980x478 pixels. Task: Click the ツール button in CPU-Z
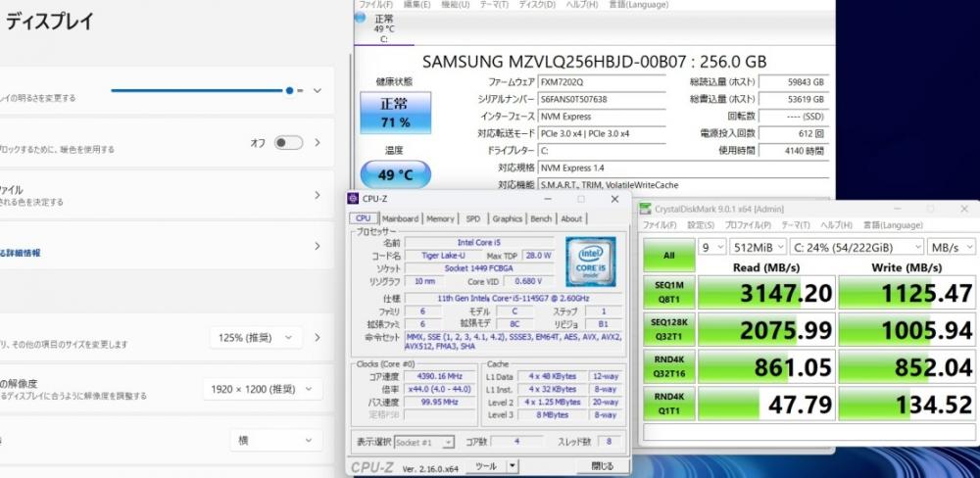[x=486, y=465]
